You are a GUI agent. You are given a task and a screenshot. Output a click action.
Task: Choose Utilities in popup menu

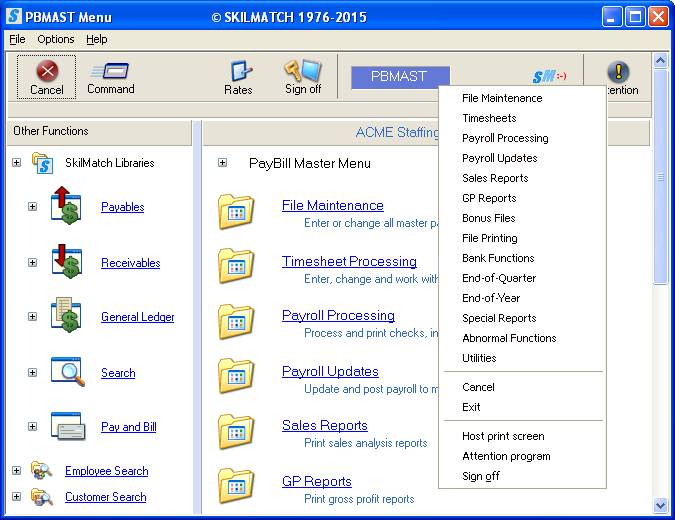(x=522, y=358)
